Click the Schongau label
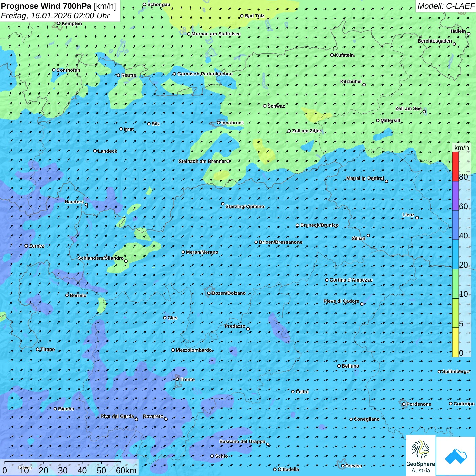 158,4
